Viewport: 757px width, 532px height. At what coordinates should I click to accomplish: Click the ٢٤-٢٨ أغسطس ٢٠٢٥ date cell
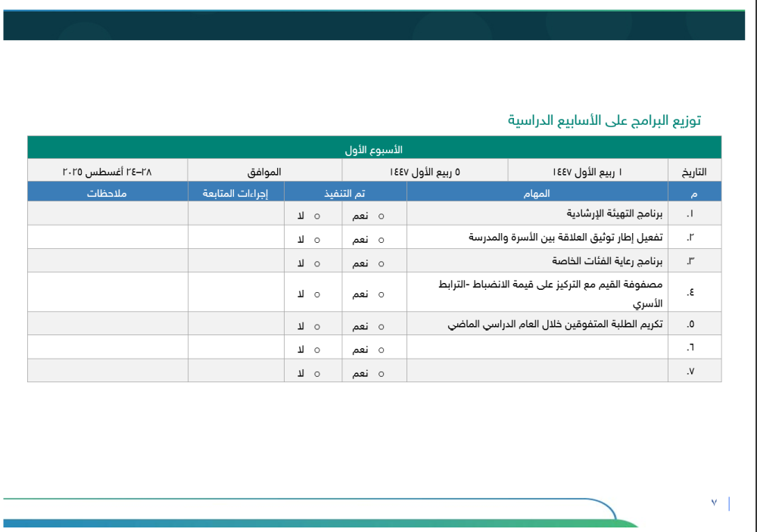coord(108,170)
